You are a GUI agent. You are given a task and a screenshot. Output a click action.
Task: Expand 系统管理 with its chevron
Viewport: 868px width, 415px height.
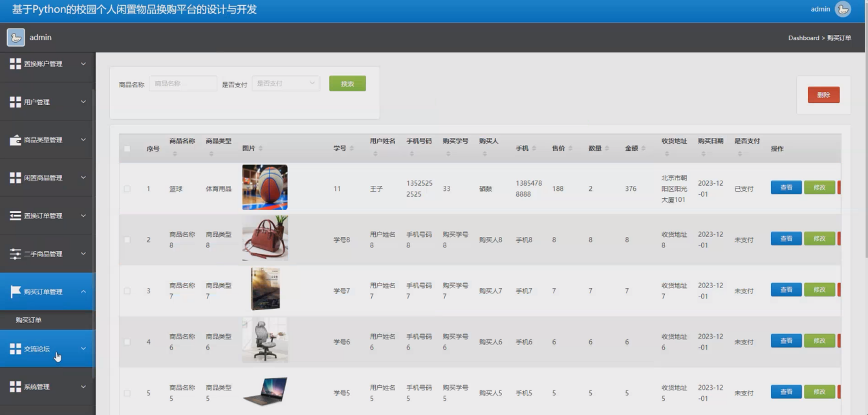[x=83, y=387]
